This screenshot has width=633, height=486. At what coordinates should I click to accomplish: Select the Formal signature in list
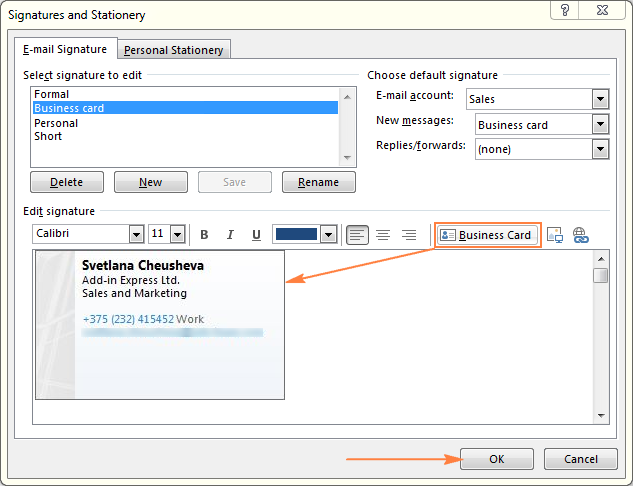[52, 94]
